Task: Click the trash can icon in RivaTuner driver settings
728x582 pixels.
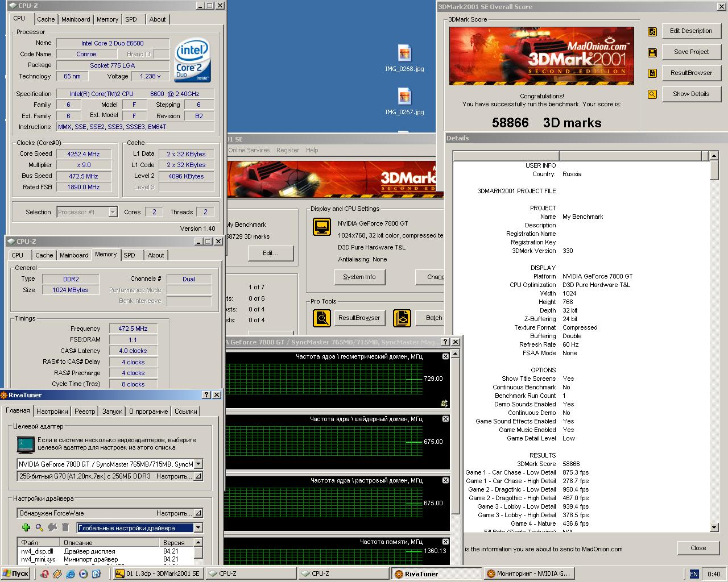Action: tap(65, 527)
